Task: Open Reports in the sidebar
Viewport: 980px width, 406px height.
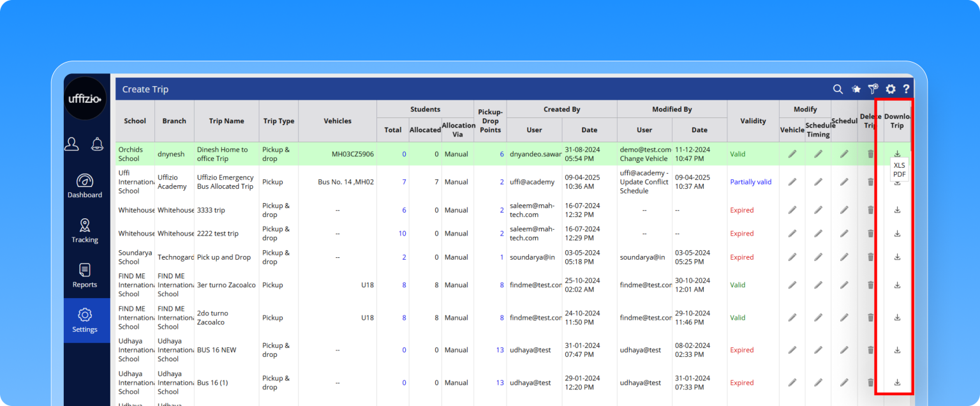Action: [85, 275]
